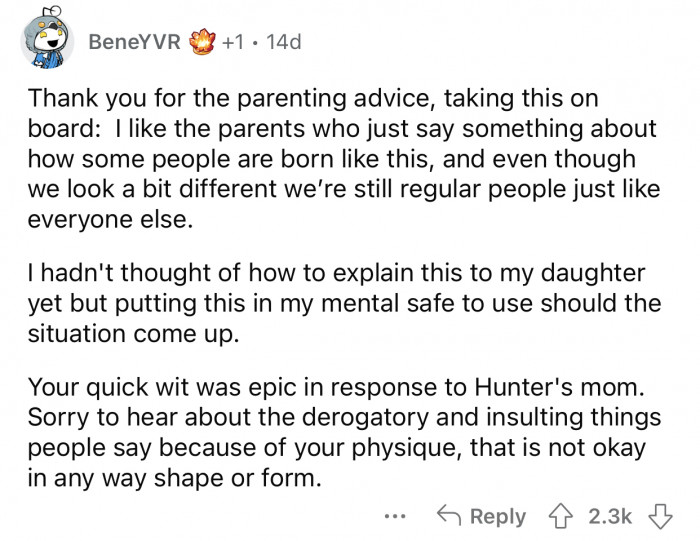Click the curved Reply arrow icon

(447, 516)
